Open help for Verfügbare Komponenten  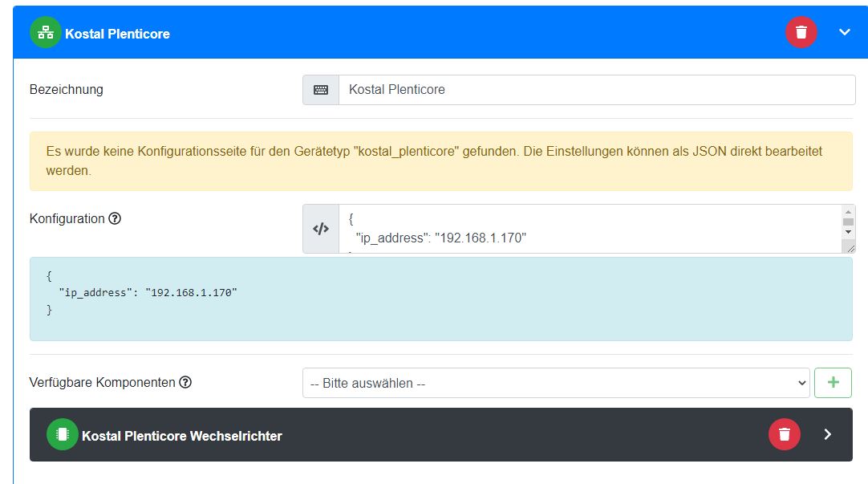tap(185, 382)
